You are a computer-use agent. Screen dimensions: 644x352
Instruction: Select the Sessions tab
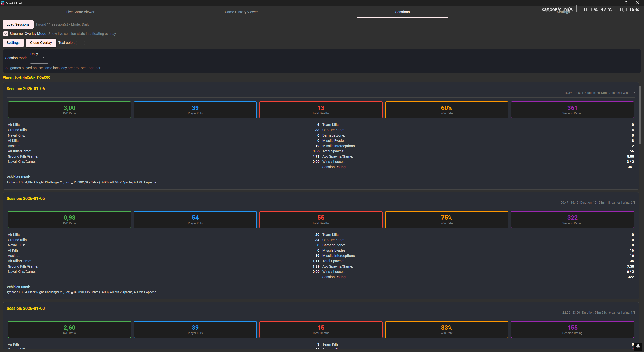click(x=402, y=12)
